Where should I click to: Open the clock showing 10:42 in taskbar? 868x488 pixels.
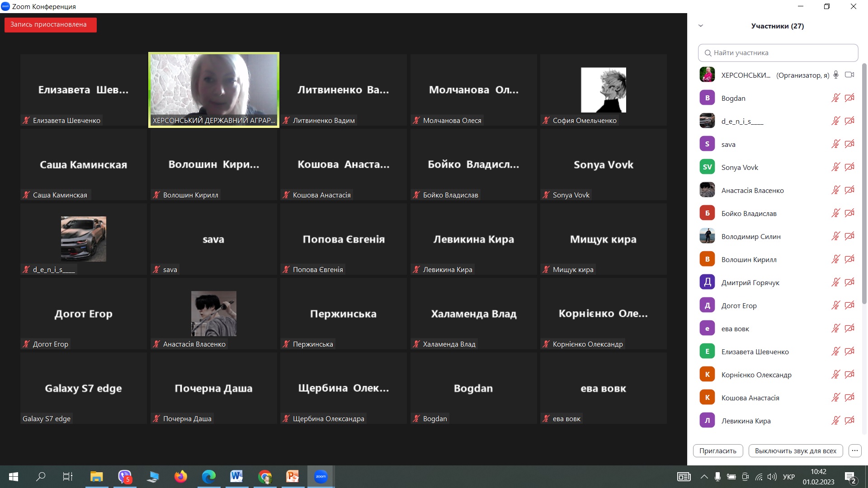pos(818,477)
